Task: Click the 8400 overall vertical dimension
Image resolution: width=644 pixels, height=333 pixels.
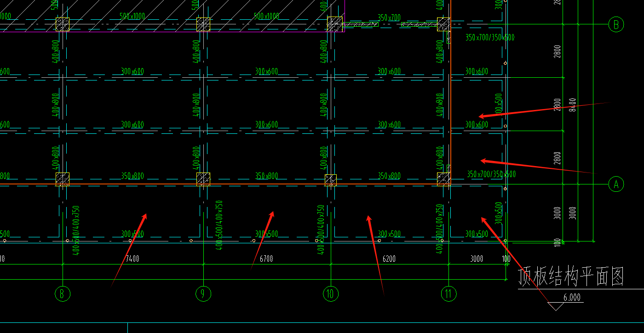Action: (572, 105)
